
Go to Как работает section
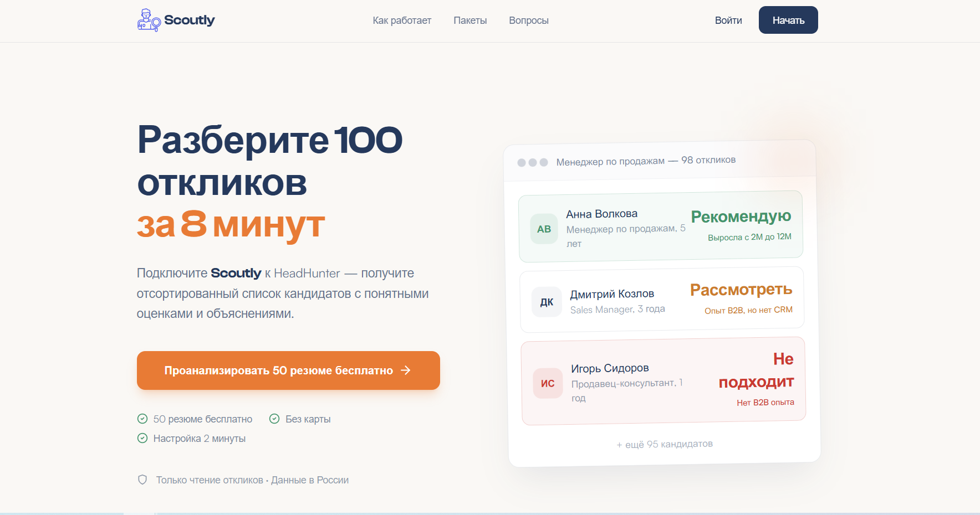coord(402,20)
